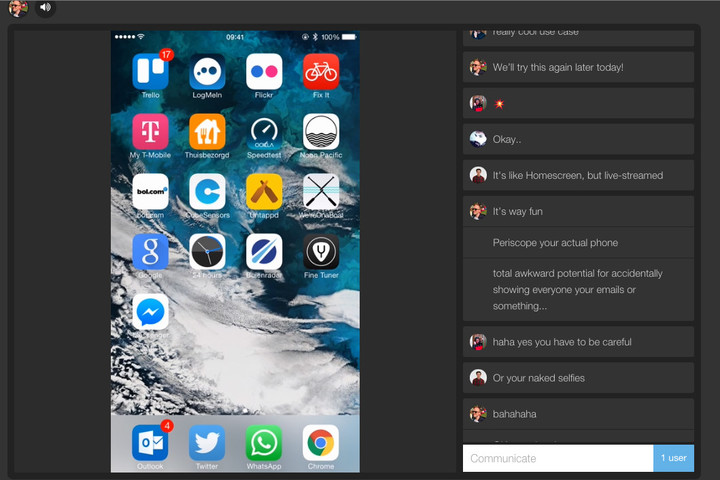This screenshot has height=480, width=720.
Task: Open the Trello app on the phone
Action: (x=150, y=72)
